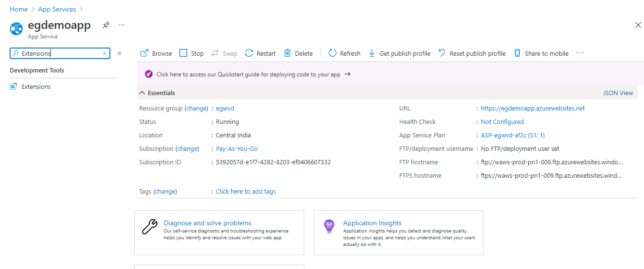Open App Service Plan ASP-egwvd-af2c
The height and width of the screenshot is (269, 644).
[513, 135]
